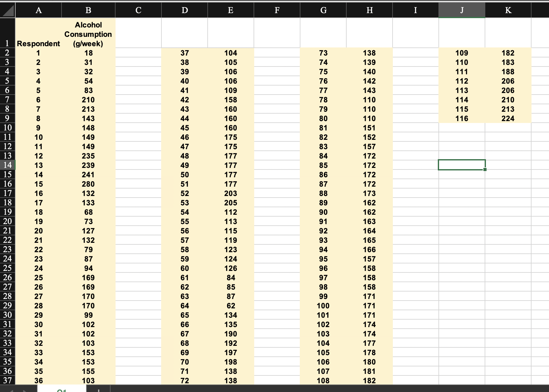The width and height of the screenshot is (549, 392).
Task: Select the cell showing respondent 116
Action: tap(462, 119)
